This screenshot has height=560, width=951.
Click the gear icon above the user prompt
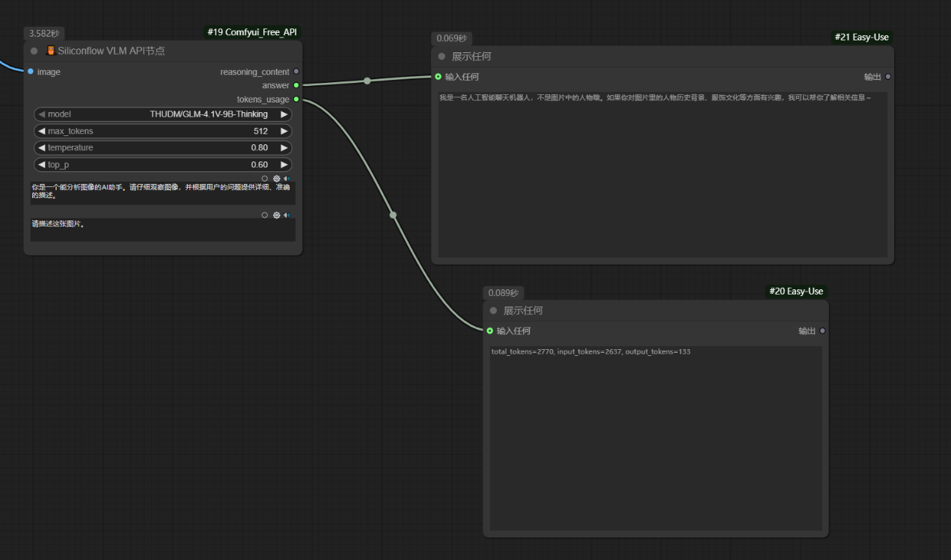276,215
